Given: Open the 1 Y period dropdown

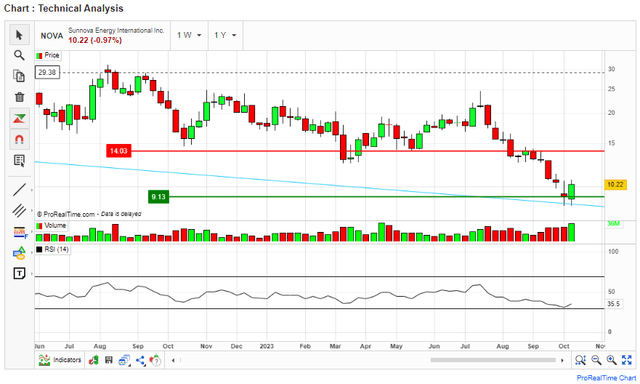Looking at the screenshot, I should 225,35.
